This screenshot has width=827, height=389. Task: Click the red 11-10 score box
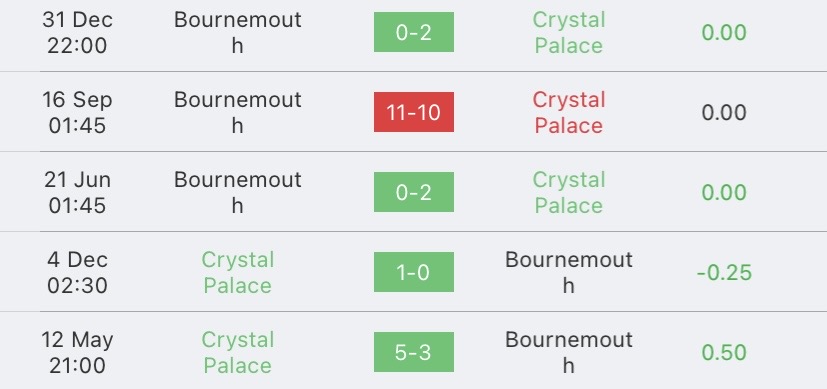pos(414,112)
